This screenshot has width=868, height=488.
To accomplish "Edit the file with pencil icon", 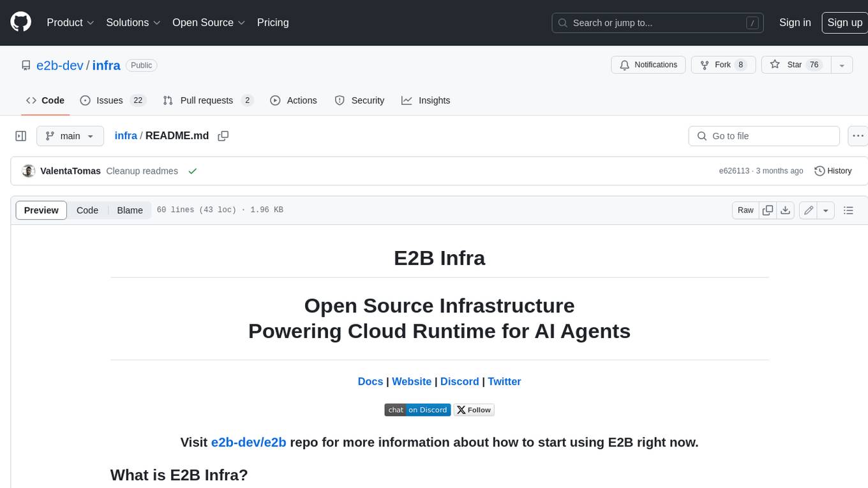I will [809, 210].
